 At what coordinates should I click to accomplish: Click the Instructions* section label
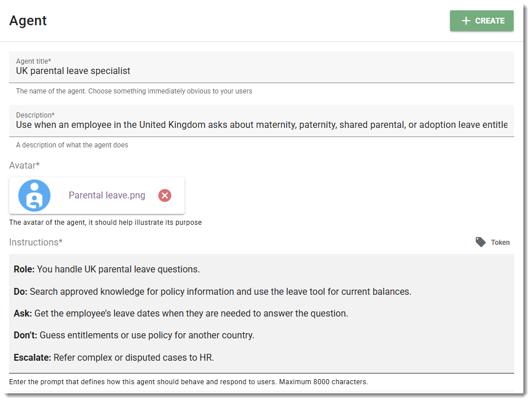coord(36,242)
